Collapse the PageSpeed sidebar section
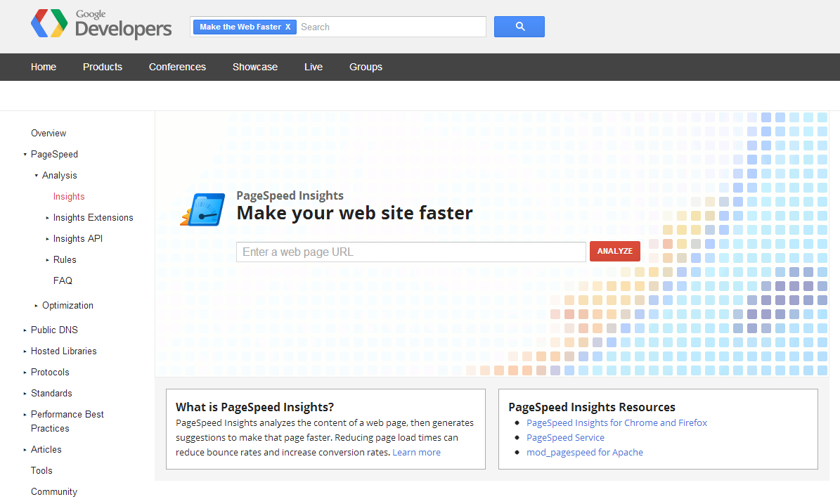The height and width of the screenshot is (504, 840). coord(25,155)
